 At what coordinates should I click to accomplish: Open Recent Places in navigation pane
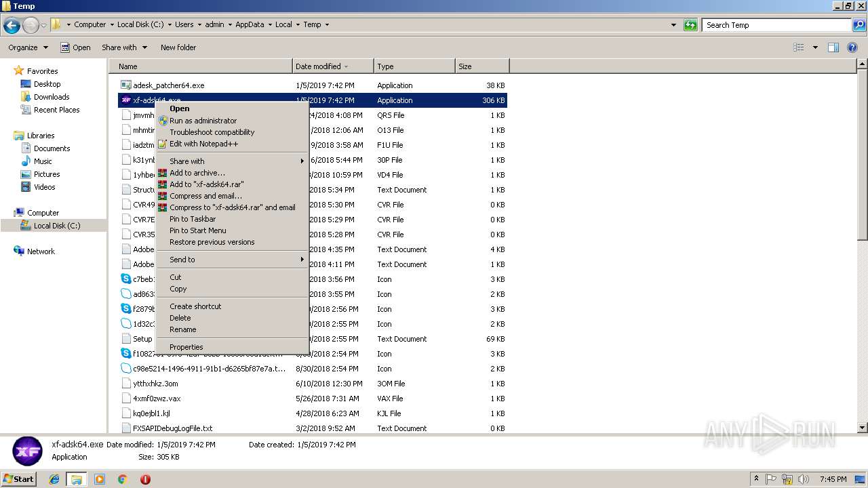pos(56,110)
